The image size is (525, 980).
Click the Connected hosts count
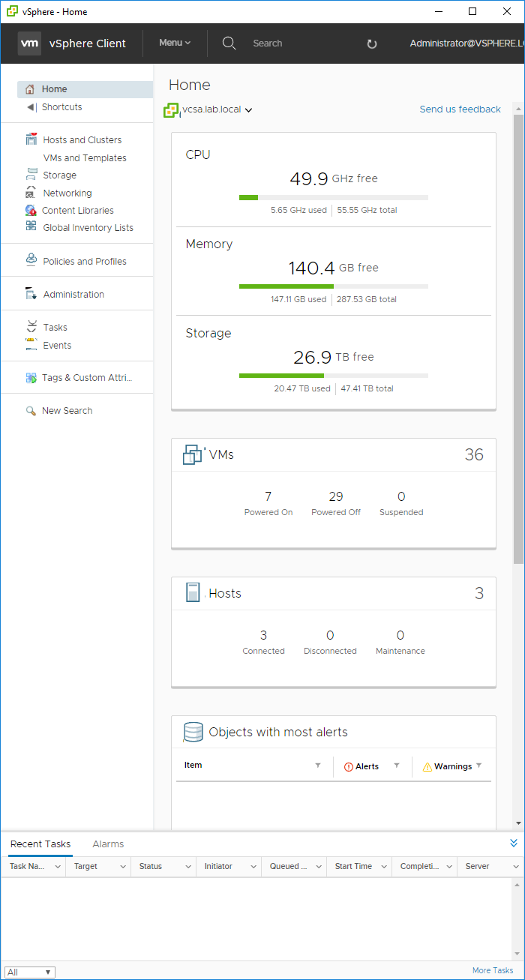click(x=263, y=635)
